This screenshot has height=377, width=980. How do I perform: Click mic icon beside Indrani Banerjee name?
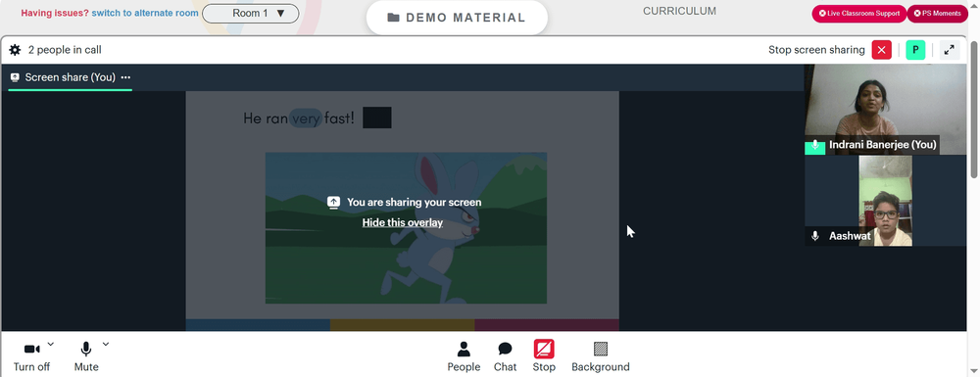point(814,145)
